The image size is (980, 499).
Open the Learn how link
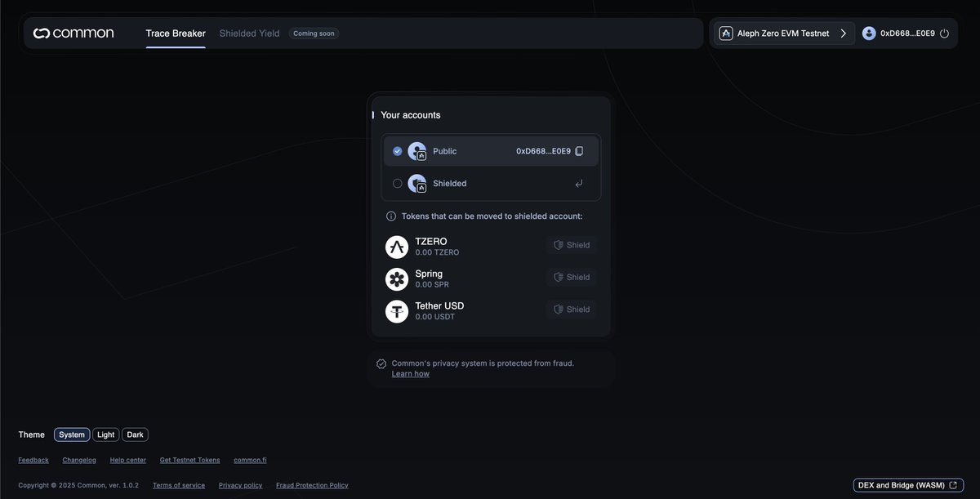[410, 374]
